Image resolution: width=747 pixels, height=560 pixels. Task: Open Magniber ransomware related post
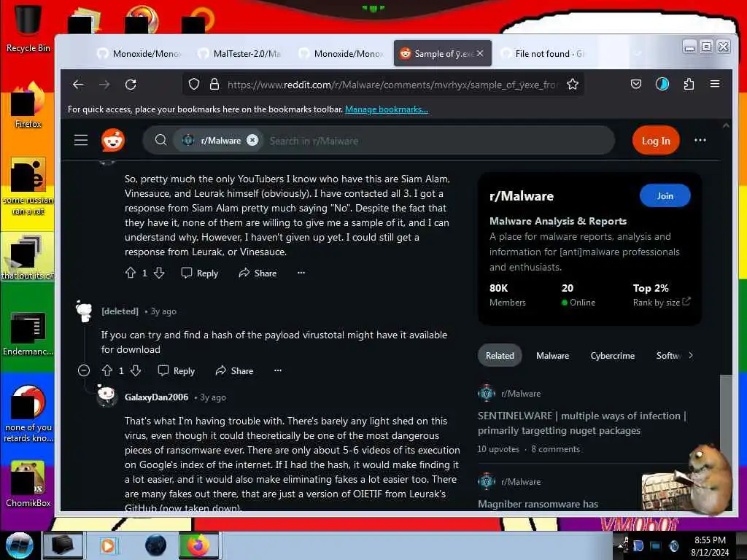538,504
